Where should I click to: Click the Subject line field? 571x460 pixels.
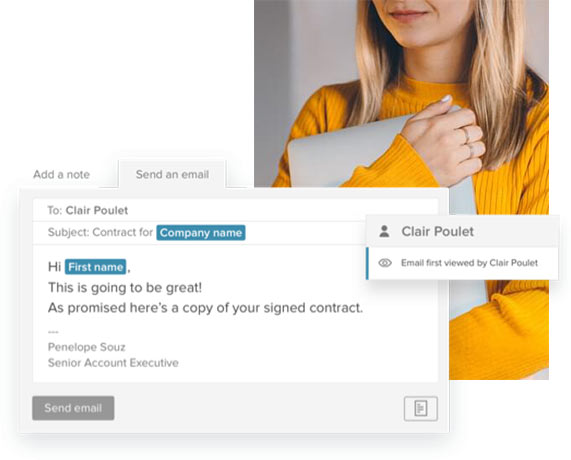pos(199,233)
